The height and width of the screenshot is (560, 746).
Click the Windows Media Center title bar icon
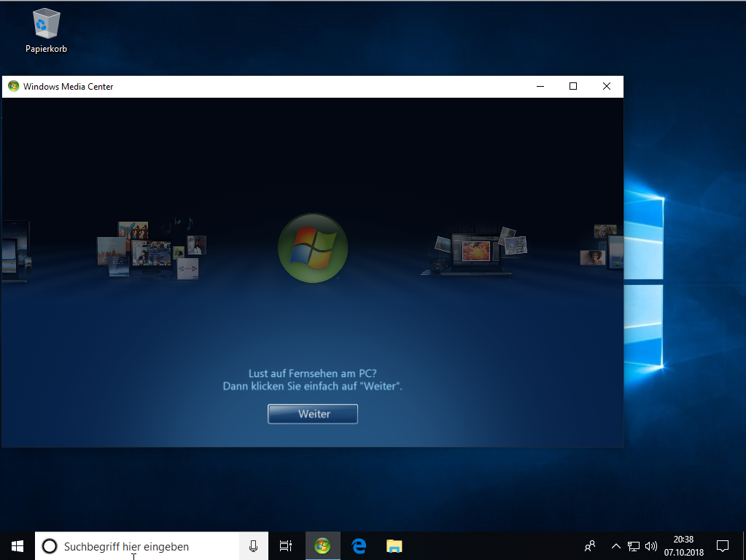click(13, 86)
